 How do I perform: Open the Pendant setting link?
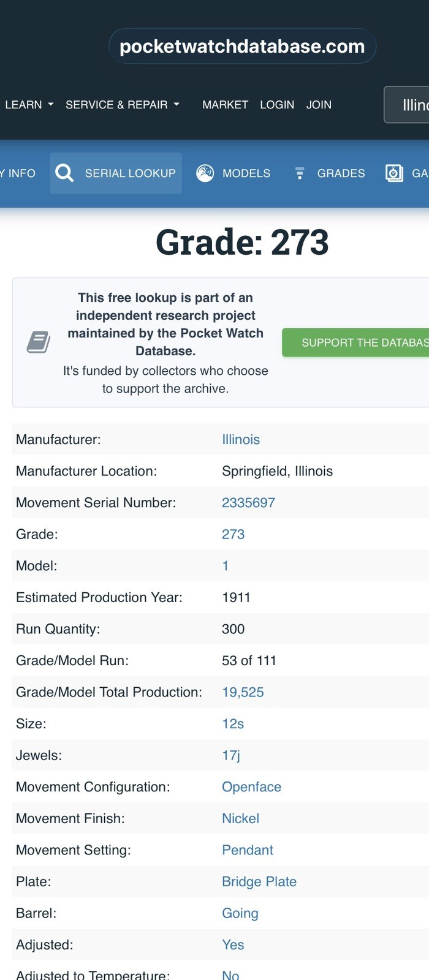point(248,850)
